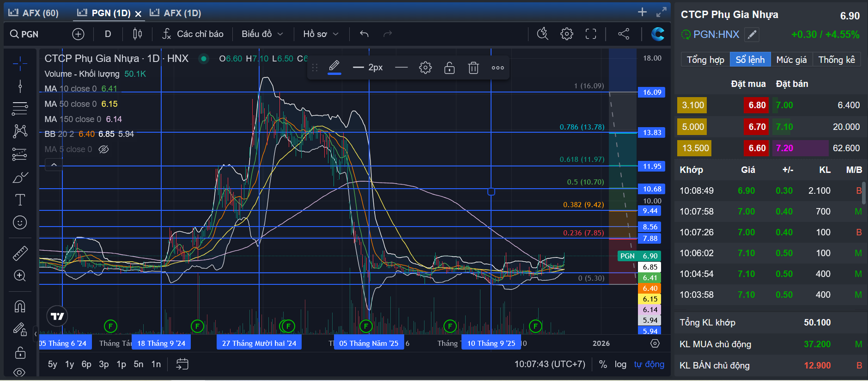Image resolution: width=868 pixels, height=381 pixels.
Task: Enter fullscreen chart mode
Action: 591,34
